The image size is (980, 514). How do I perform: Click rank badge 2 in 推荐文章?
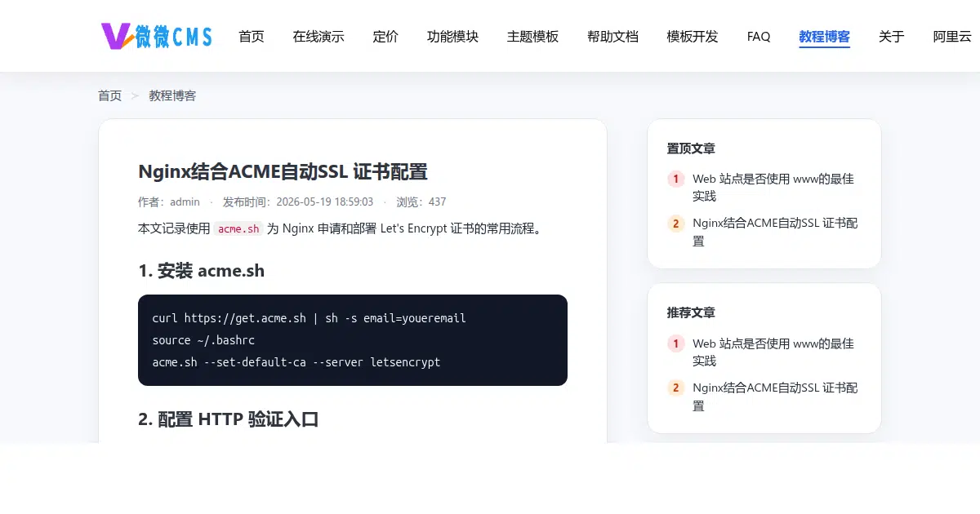[x=676, y=388]
